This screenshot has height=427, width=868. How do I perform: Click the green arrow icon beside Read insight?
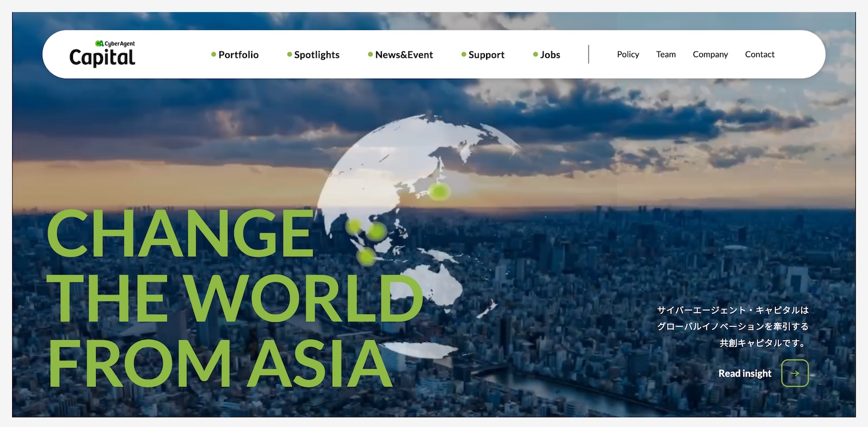point(795,373)
